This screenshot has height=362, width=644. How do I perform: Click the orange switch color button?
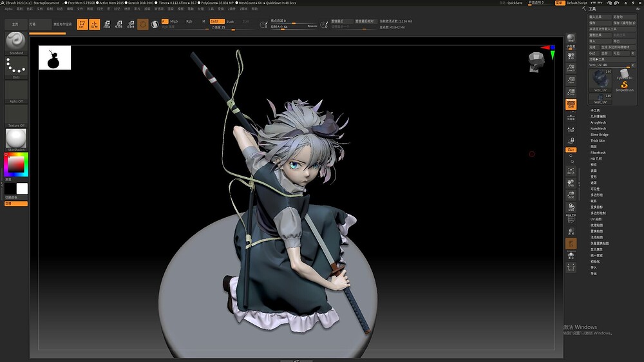16,204
